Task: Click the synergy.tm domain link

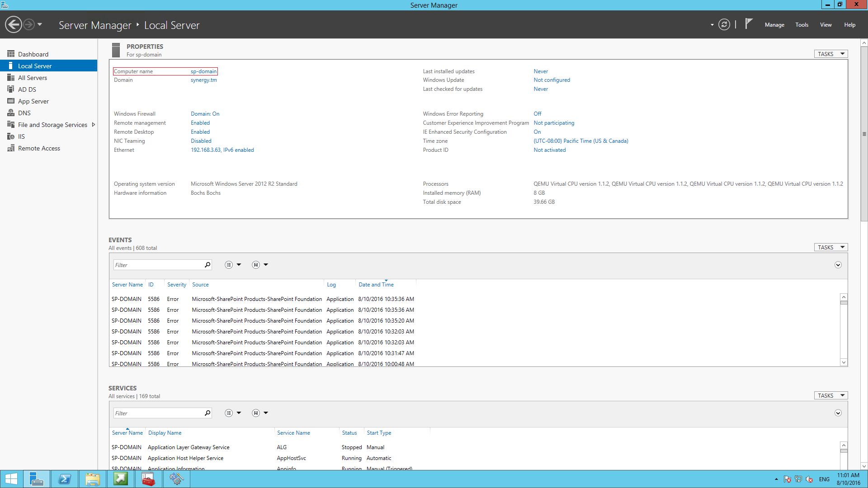Action: click(x=203, y=80)
